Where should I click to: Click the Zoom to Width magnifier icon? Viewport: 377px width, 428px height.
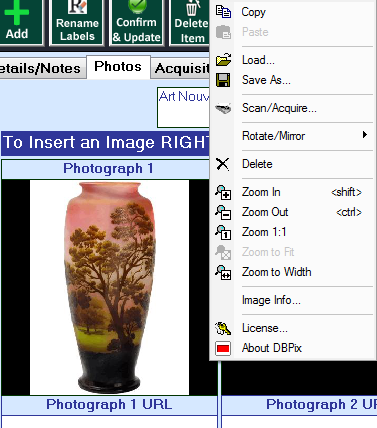point(223,272)
